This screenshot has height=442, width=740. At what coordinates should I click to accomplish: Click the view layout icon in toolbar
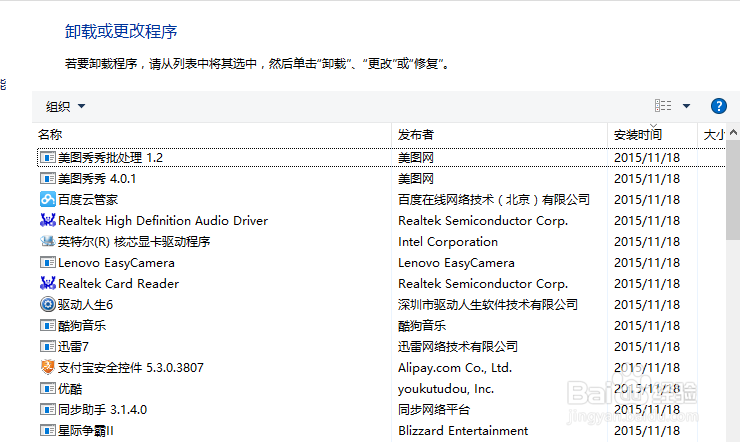tap(663, 106)
